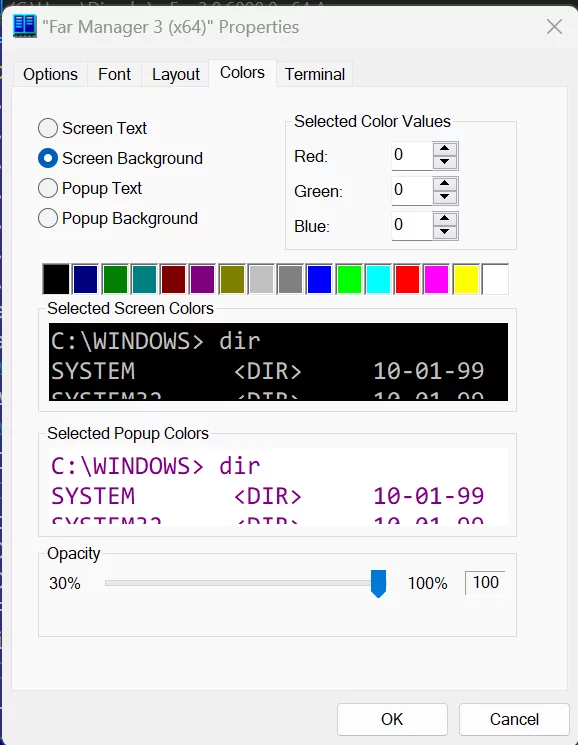
Task: Switch to the Options tab
Action: [x=50, y=74]
